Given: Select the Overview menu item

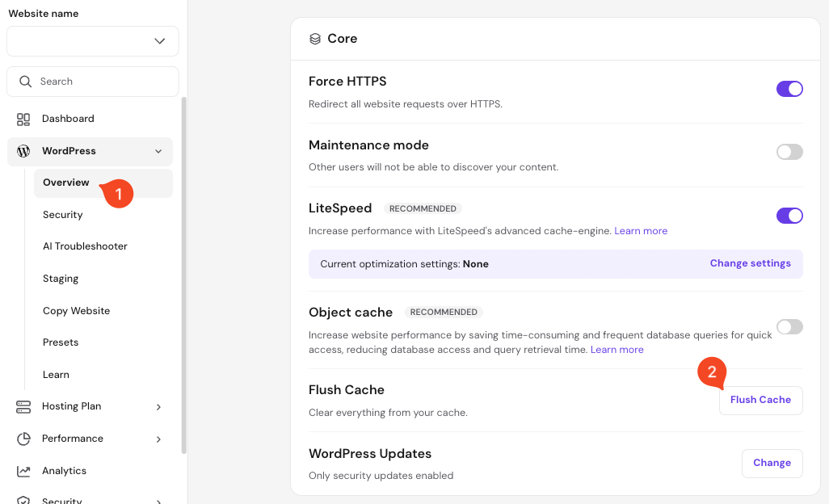Looking at the screenshot, I should [x=103, y=183].
